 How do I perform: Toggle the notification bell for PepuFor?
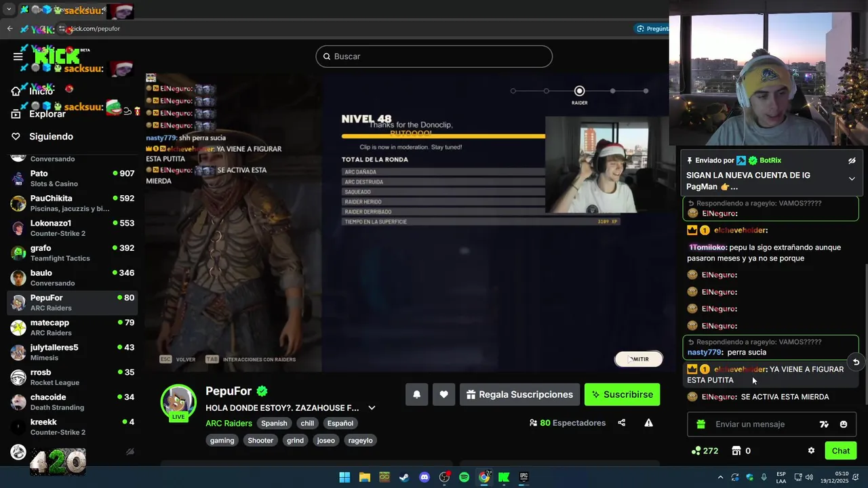pyautogui.click(x=417, y=394)
